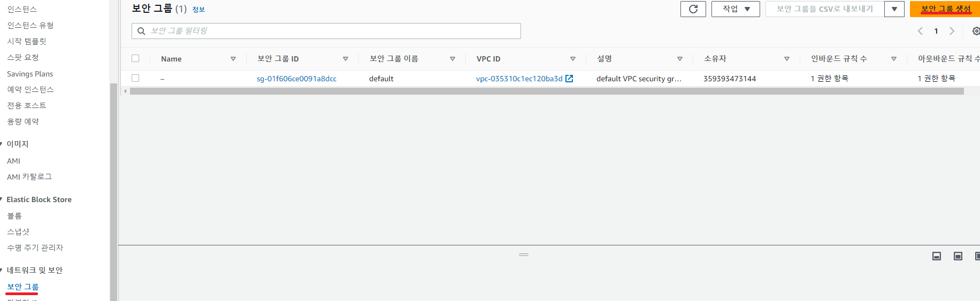Click the inbound 1 권한 항목 cell
This screenshot has height=301, width=980.
click(x=829, y=79)
